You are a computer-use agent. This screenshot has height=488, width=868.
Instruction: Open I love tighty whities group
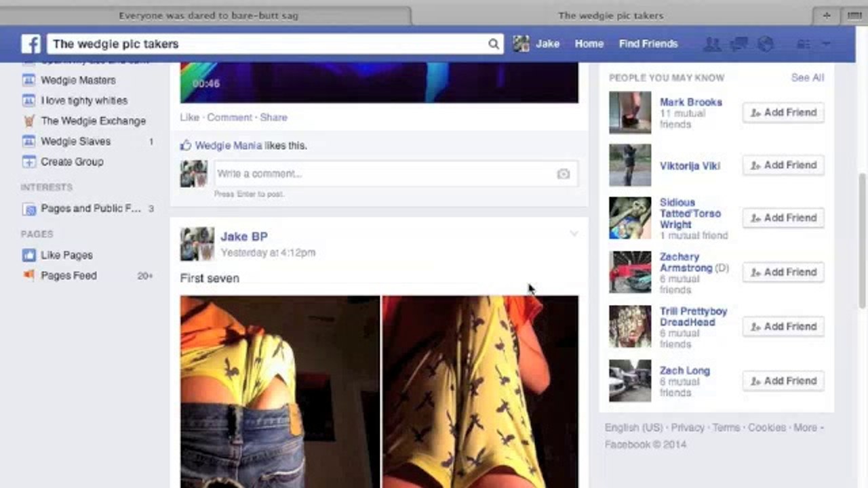[x=84, y=100]
